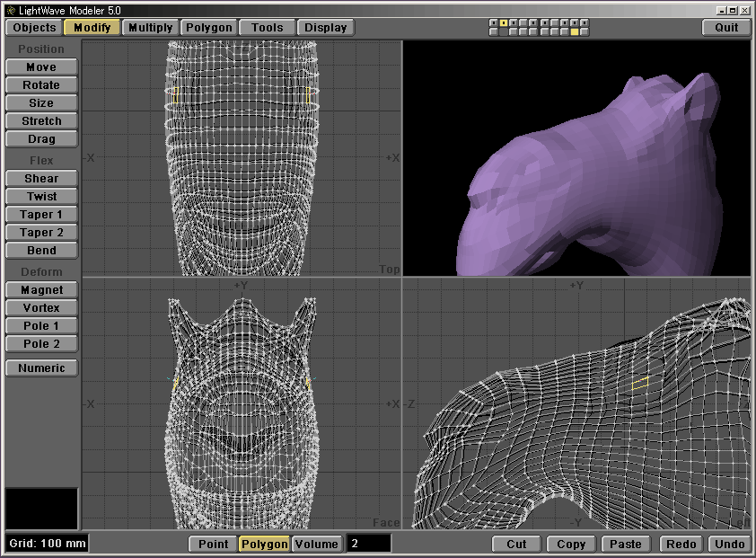Viewport: 756px width, 558px height.
Task: Select the first foreground layer button
Action: click(494, 22)
